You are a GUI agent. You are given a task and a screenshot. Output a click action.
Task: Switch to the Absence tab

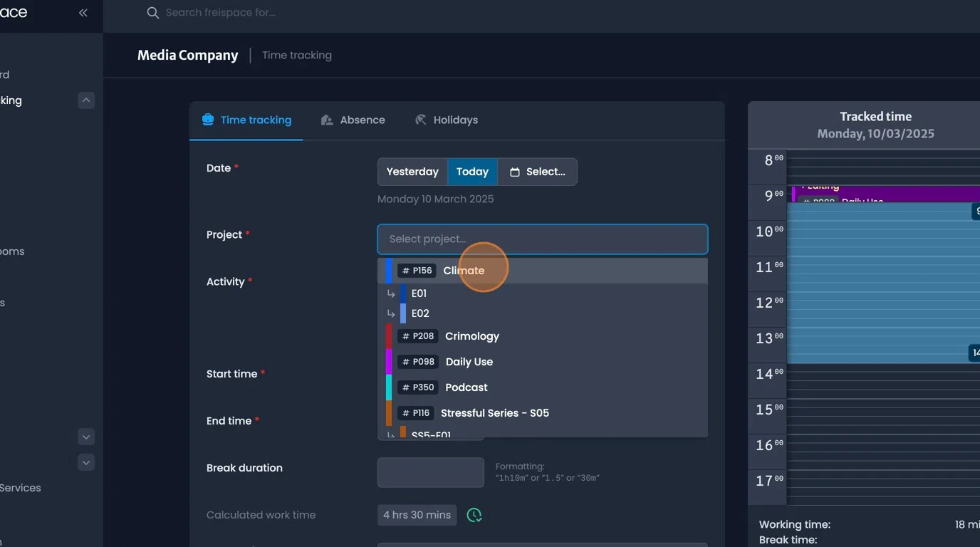point(363,120)
